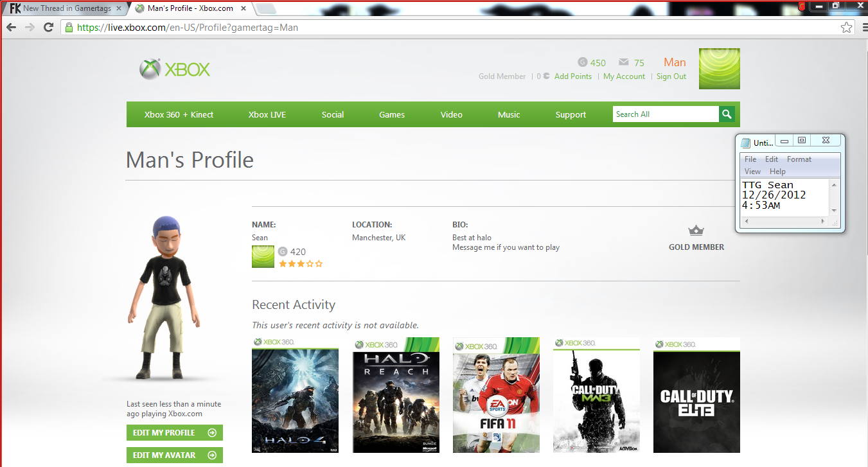Click the Gold Member crown icon
The image size is (868, 467).
696,231
